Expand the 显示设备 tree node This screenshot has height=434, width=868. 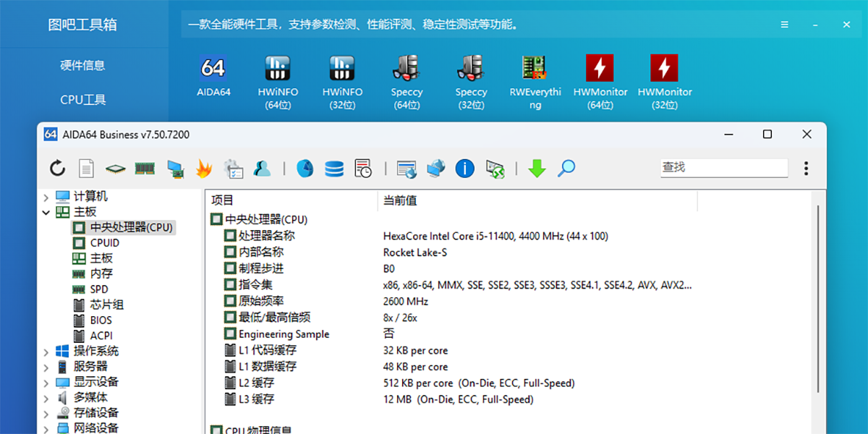(x=46, y=383)
